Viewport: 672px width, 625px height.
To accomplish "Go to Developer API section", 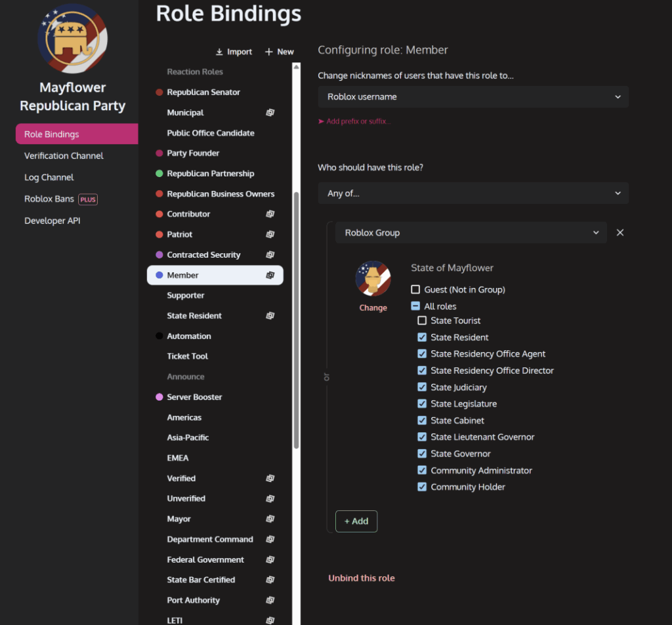I will pyautogui.click(x=52, y=221).
